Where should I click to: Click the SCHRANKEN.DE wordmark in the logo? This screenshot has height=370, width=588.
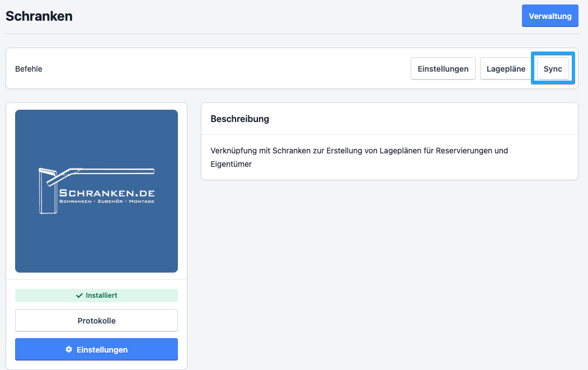[x=107, y=193]
